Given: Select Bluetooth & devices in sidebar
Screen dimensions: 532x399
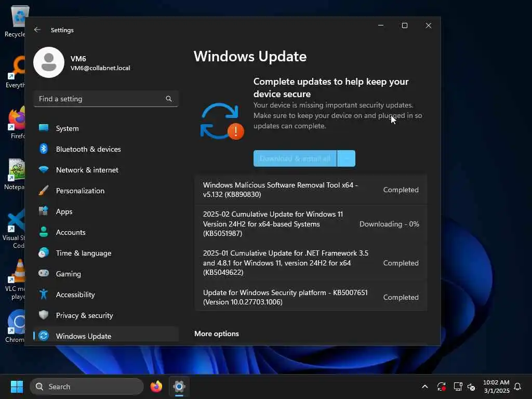Looking at the screenshot, I should coord(106,149).
